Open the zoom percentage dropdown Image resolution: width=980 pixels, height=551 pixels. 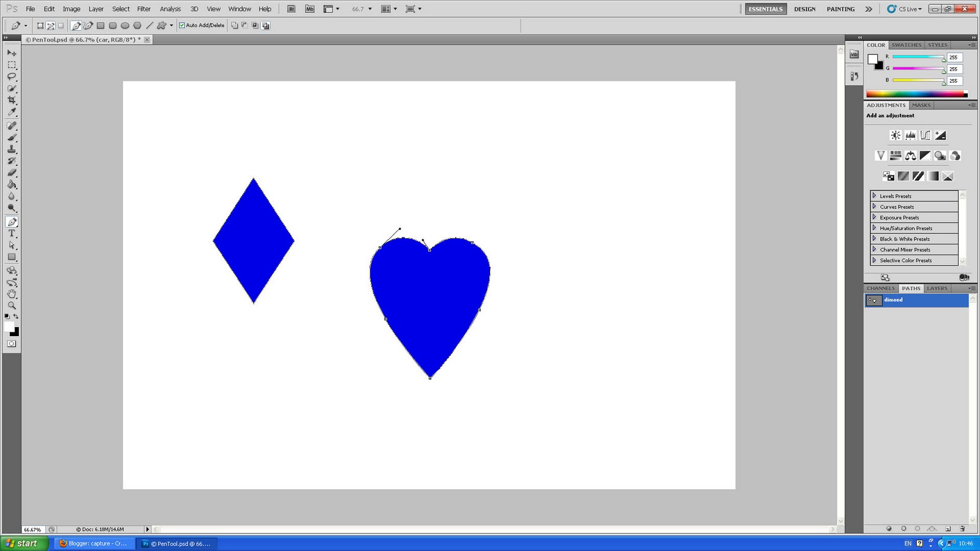[x=369, y=9]
